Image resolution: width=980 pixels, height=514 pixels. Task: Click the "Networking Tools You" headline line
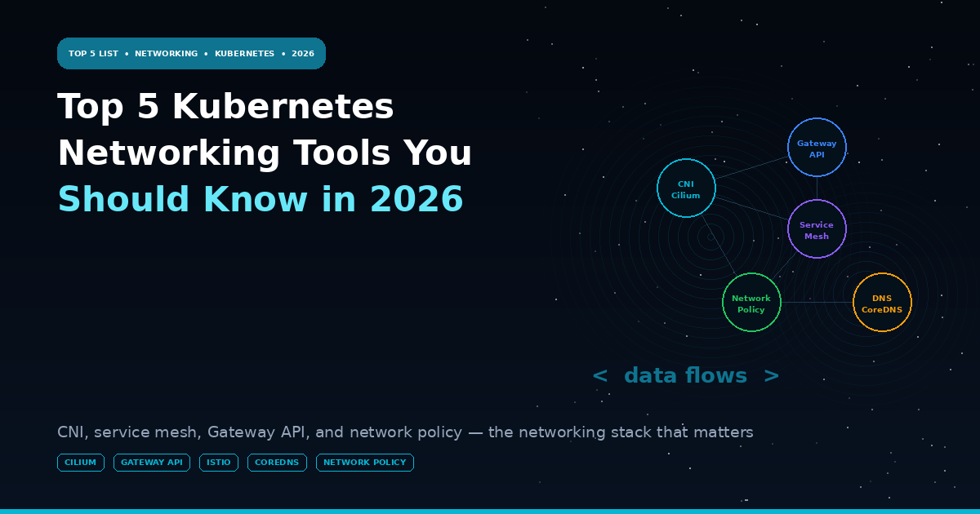tap(265, 153)
